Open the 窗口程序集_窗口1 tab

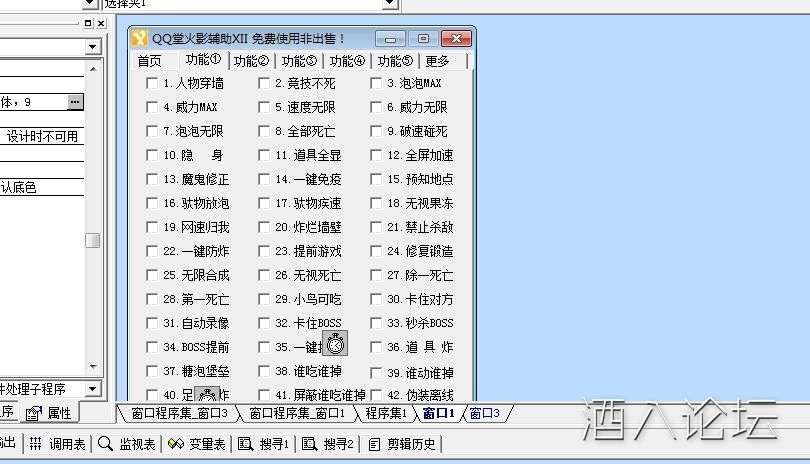click(297, 413)
